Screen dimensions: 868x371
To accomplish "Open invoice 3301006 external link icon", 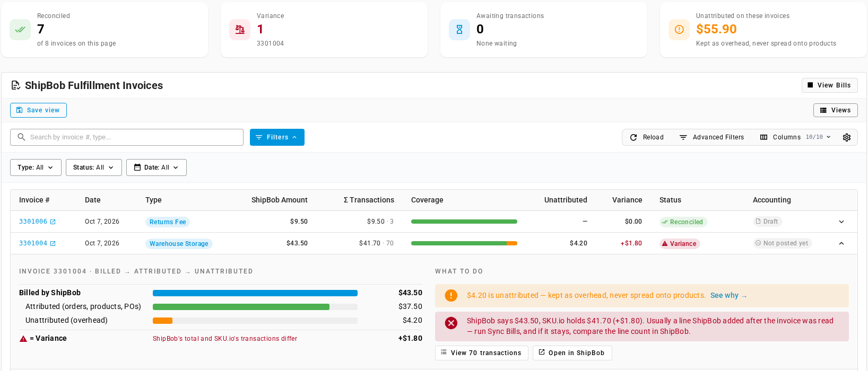I will pos(53,222).
